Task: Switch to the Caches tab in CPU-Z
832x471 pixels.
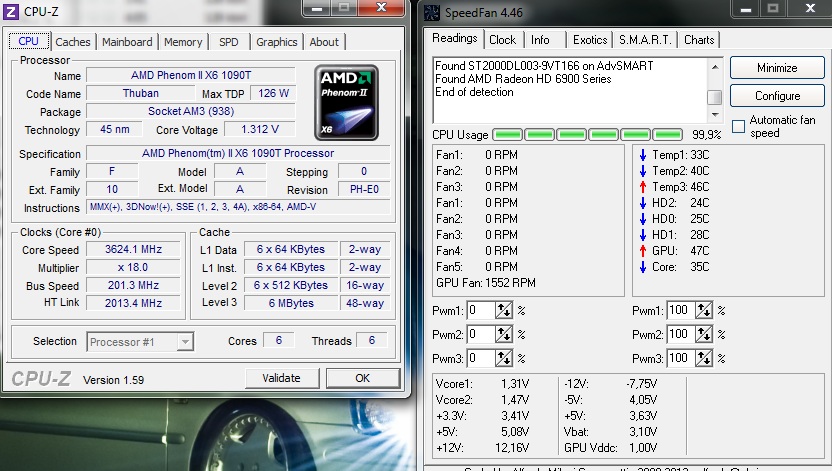Action: click(73, 42)
